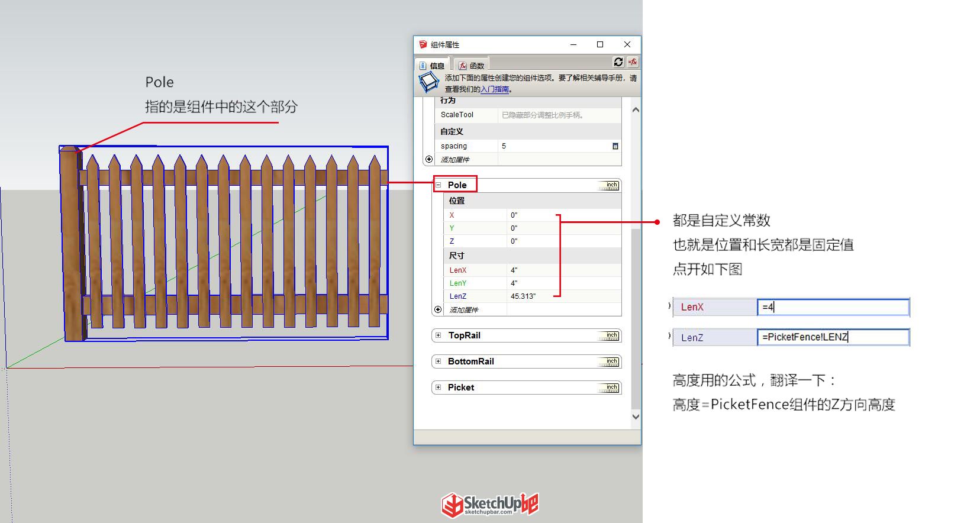Expand the BottomRail component section
The height and width of the screenshot is (523, 980).
tap(439, 361)
